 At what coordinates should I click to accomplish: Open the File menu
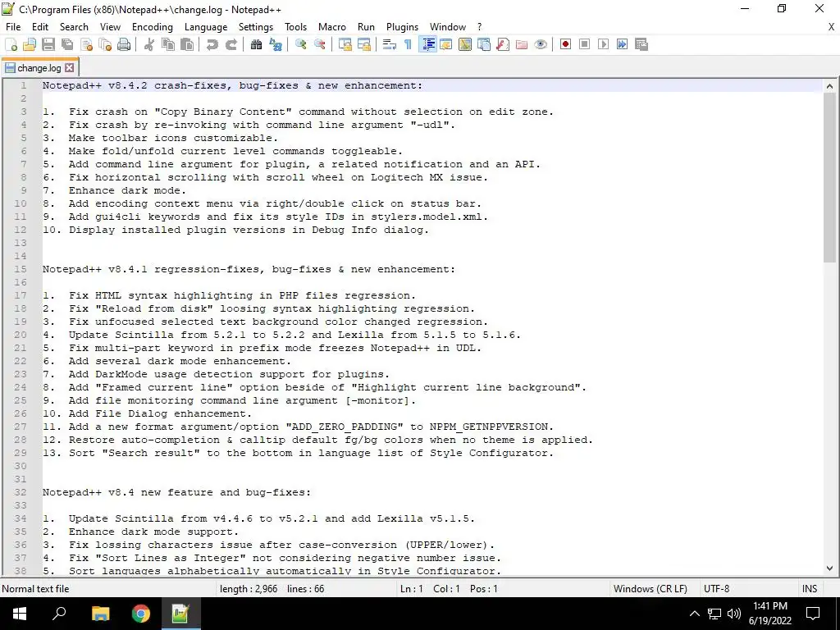click(13, 27)
